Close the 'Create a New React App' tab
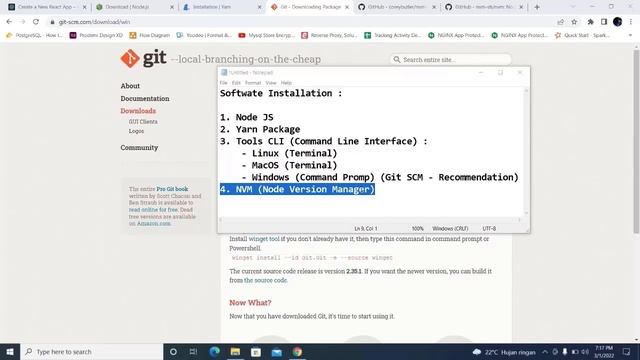The image size is (640, 360). 84,7
